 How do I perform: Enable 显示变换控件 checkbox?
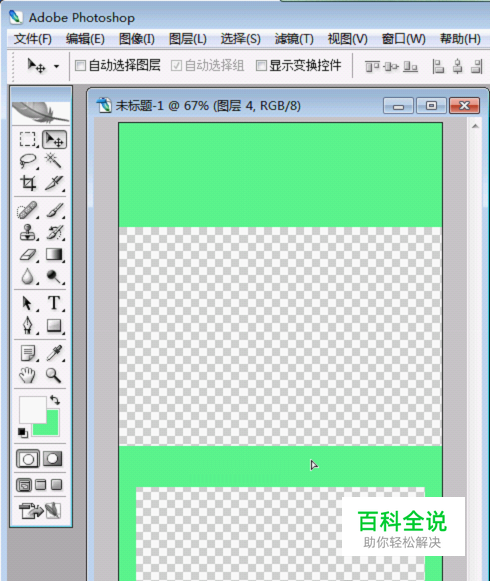tap(261, 66)
